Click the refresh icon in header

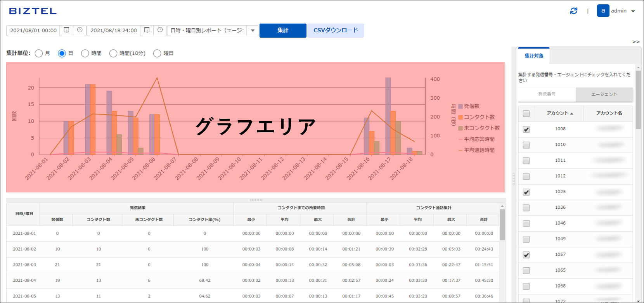[x=573, y=11]
